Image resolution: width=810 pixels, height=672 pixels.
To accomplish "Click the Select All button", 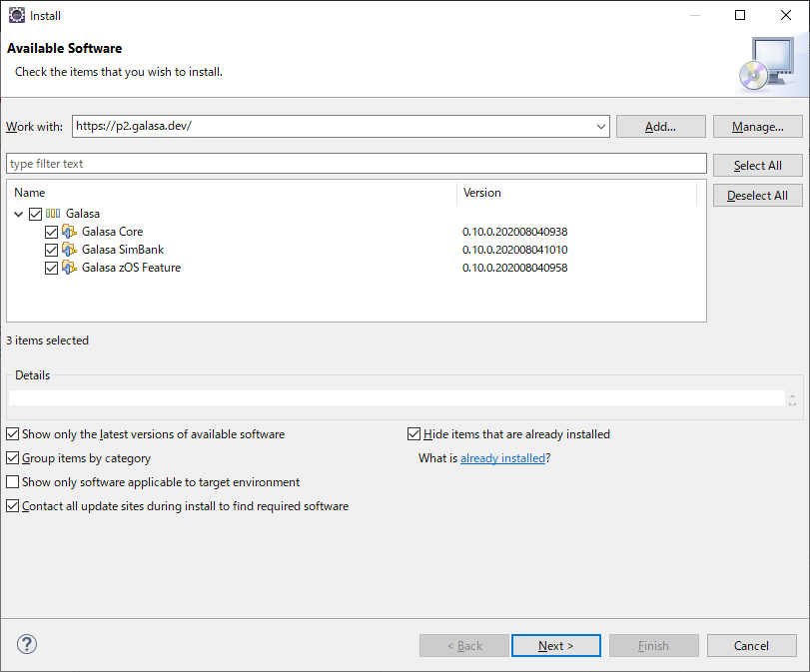I will (758, 166).
